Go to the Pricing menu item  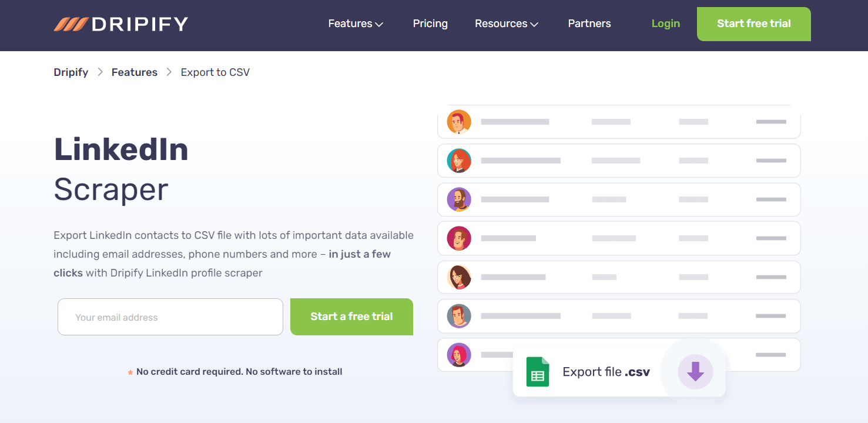click(x=430, y=24)
